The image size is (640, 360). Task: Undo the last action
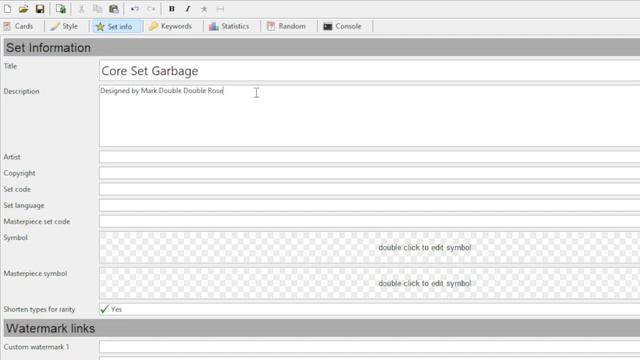coord(135,9)
